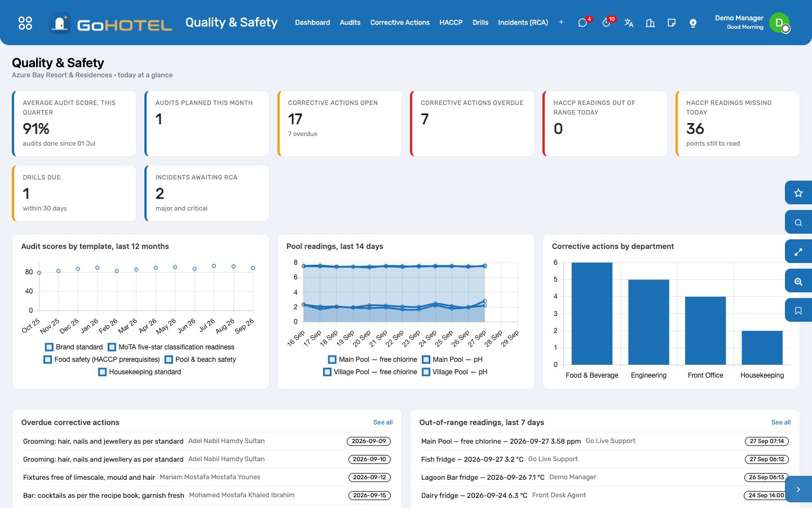This screenshot has height=508, width=812.
Task: Open 'Fixtures free of limescale, mould and hair'
Action: (89, 478)
